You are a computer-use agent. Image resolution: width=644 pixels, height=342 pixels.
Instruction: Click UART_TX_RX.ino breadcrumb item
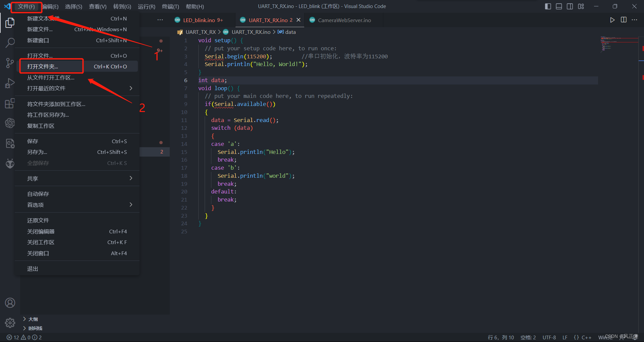click(251, 32)
